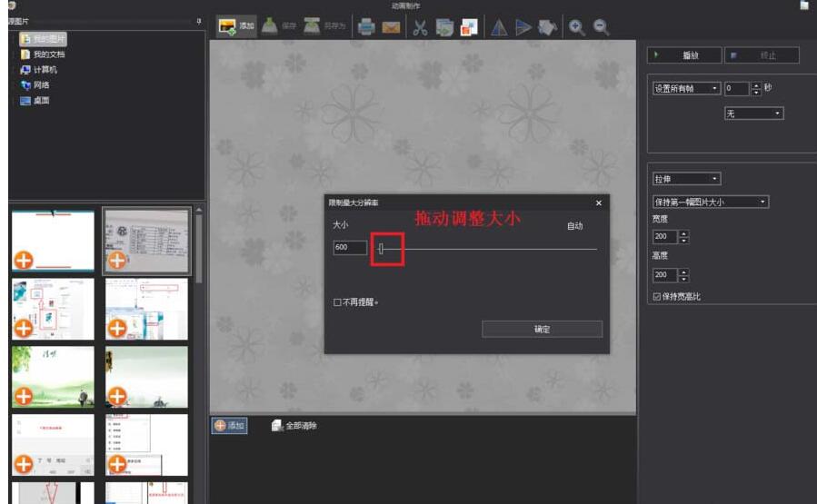Add the misty landscape thumbnail via plus

tap(116, 396)
